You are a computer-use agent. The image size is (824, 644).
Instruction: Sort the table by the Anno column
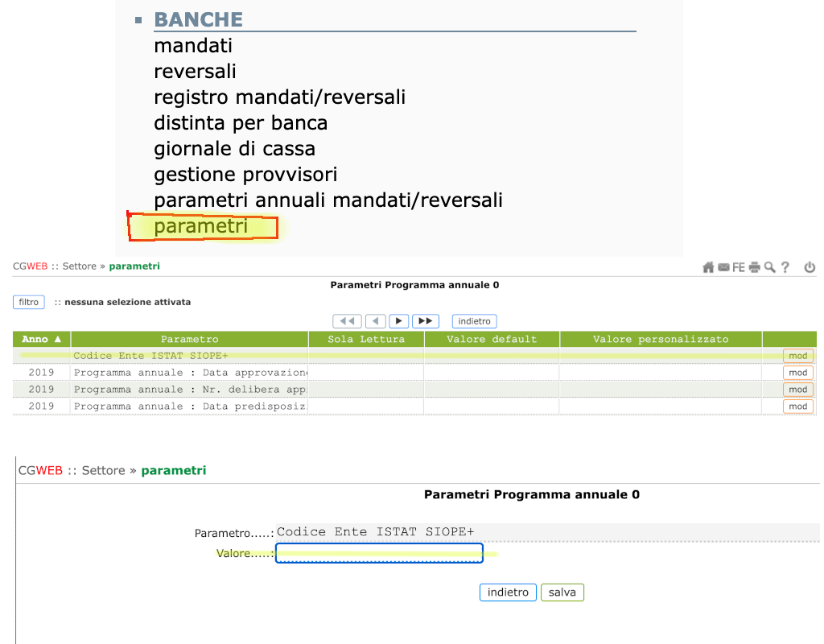coord(41,339)
